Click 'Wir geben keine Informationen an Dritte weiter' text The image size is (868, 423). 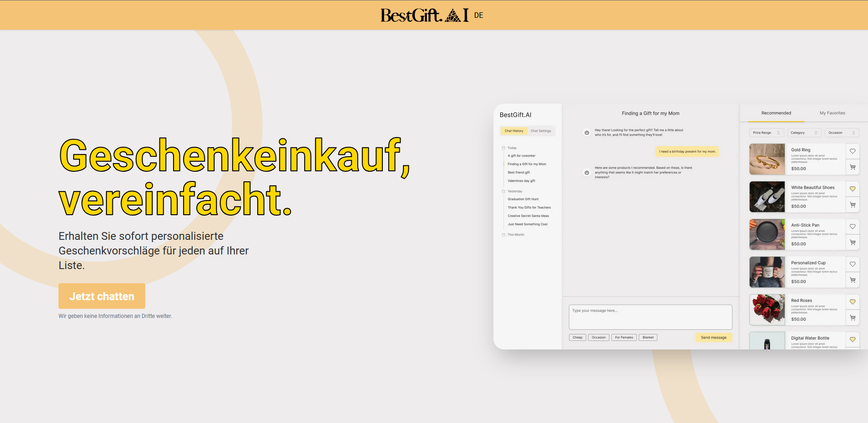115,316
